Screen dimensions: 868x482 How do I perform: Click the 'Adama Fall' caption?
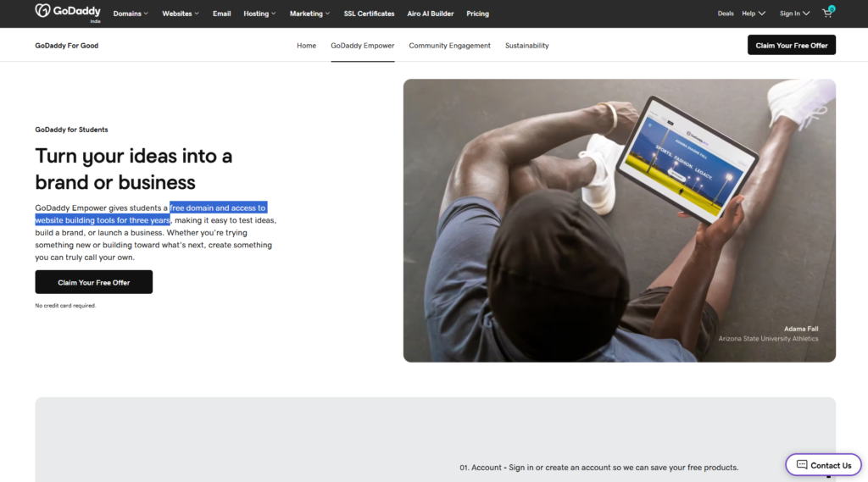tap(800, 329)
